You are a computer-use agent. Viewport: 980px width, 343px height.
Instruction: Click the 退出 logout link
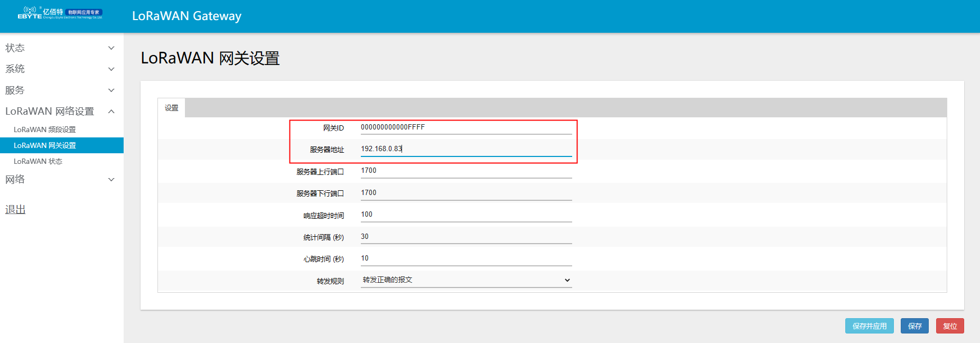pyautogui.click(x=15, y=210)
